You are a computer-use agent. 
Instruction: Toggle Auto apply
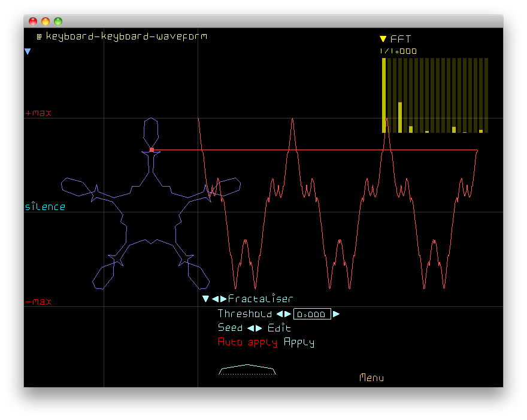coord(247,342)
